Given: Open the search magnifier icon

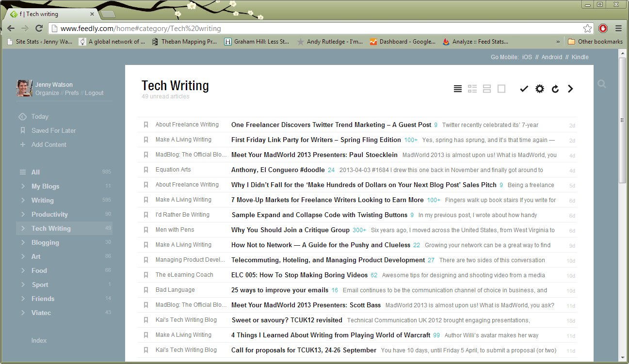Looking at the screenshot, I should coord(602,84).
